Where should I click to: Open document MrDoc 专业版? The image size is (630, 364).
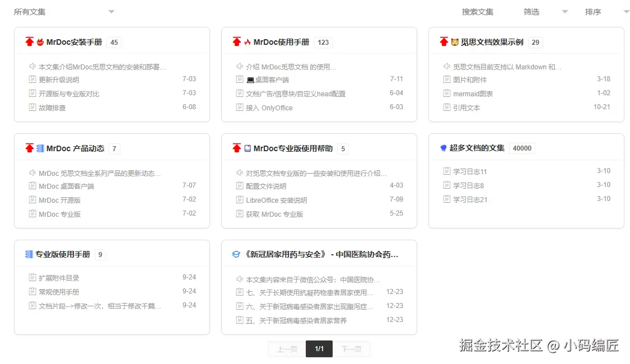tap(59, 214)
